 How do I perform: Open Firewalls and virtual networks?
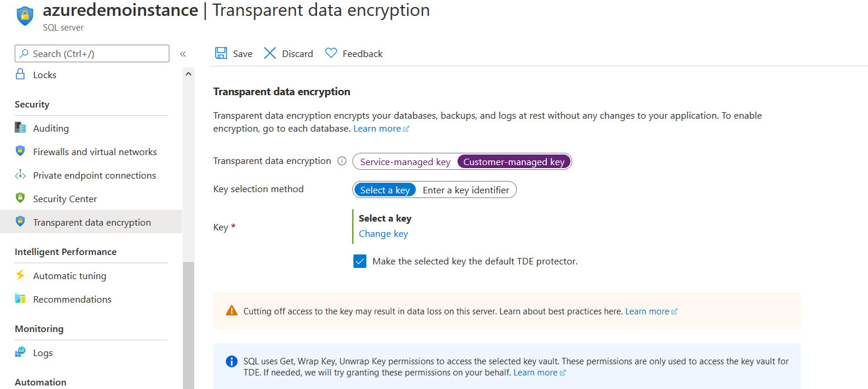coord(95,152)
